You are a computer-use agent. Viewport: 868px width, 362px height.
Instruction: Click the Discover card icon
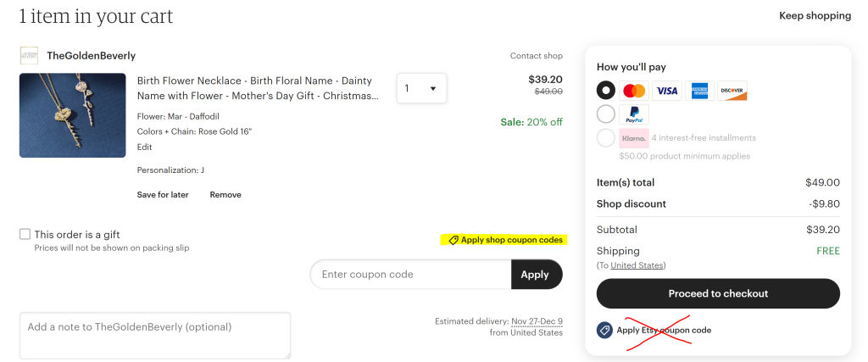click(732, 91)
